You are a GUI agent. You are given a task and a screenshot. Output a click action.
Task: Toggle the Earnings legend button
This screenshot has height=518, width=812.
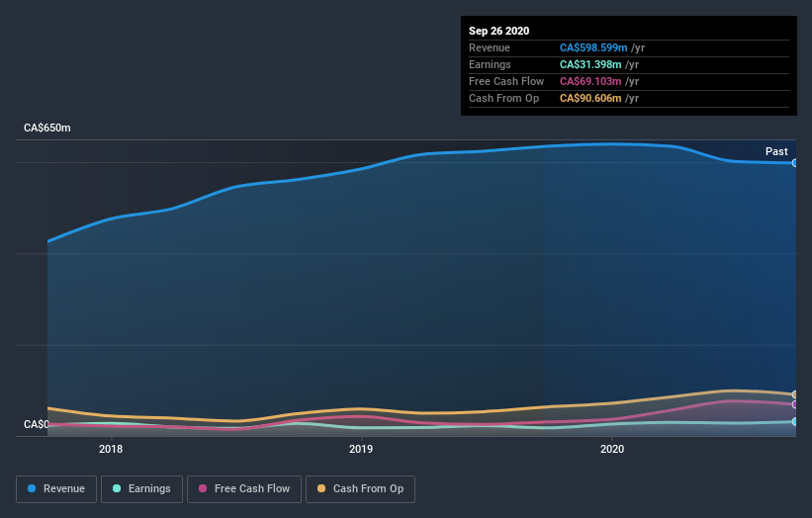coord(141,489)
